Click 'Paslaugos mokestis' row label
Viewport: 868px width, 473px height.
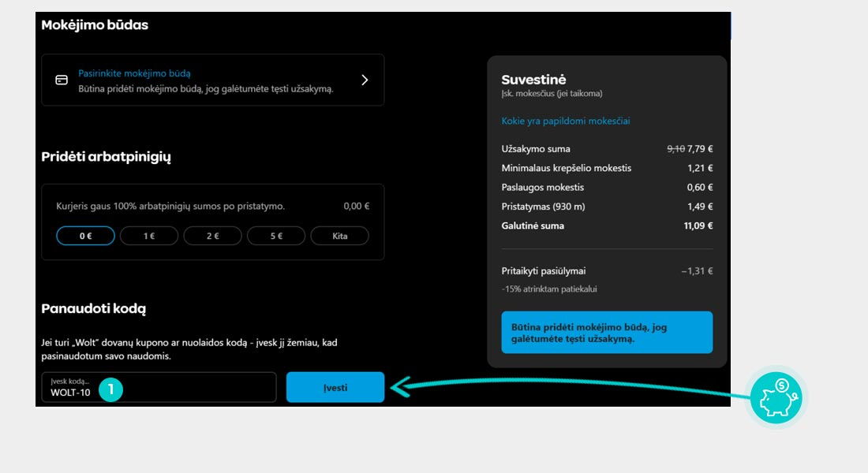point(543,187)
